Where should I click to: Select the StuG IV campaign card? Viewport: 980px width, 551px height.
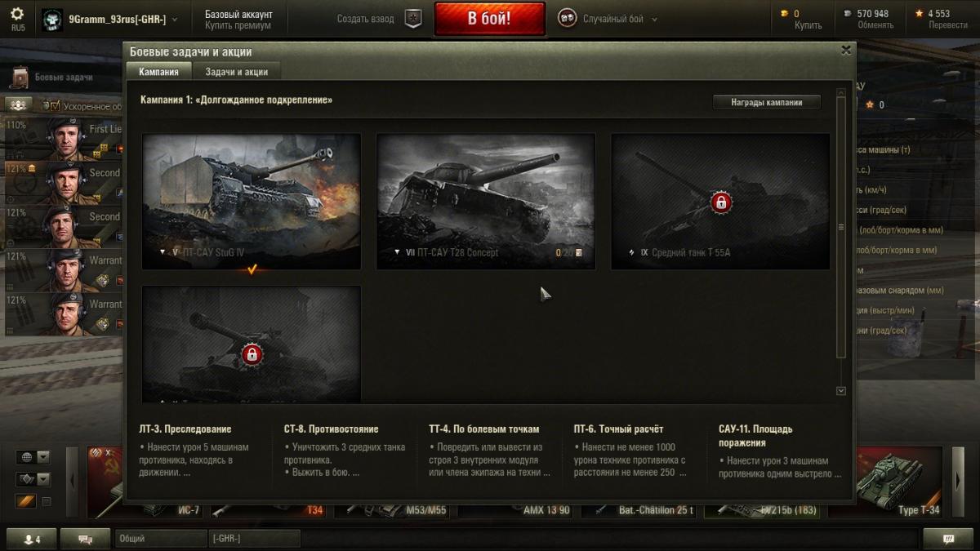252,202
